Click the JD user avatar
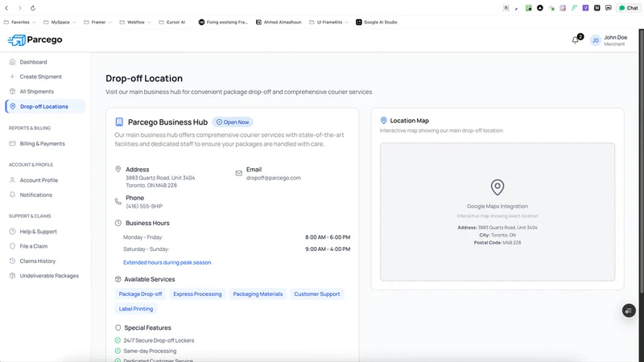 [x=595, y=40]
